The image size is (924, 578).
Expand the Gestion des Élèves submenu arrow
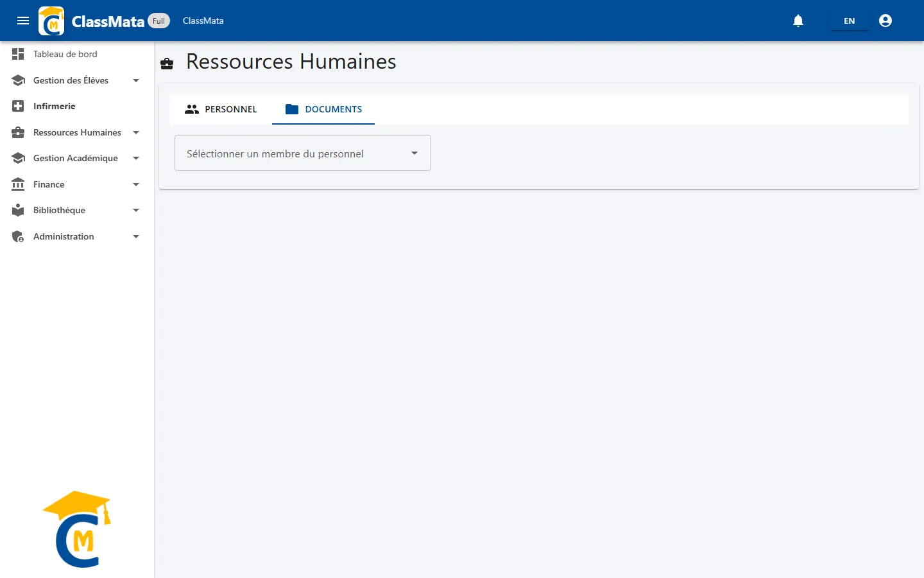click(x=136, y=80)
